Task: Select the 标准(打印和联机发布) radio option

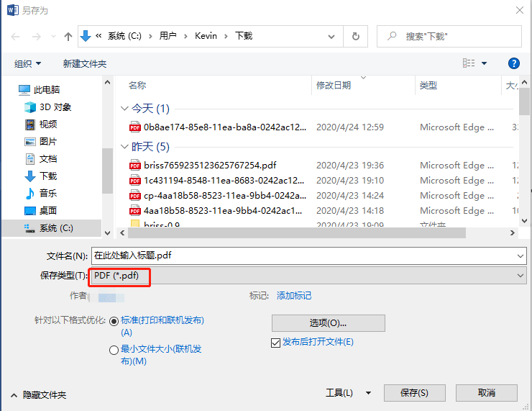Action: pyautogui.click(x=114, y=321)
